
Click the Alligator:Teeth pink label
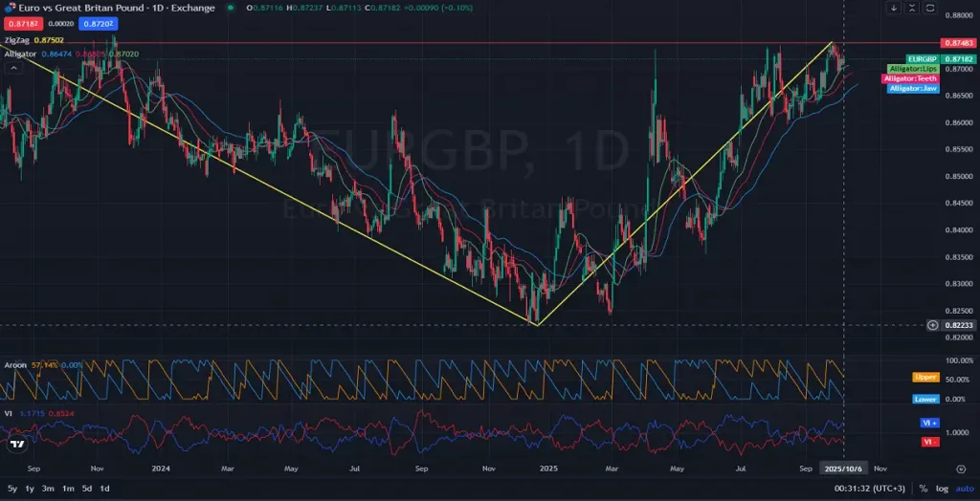coord(910,78)
